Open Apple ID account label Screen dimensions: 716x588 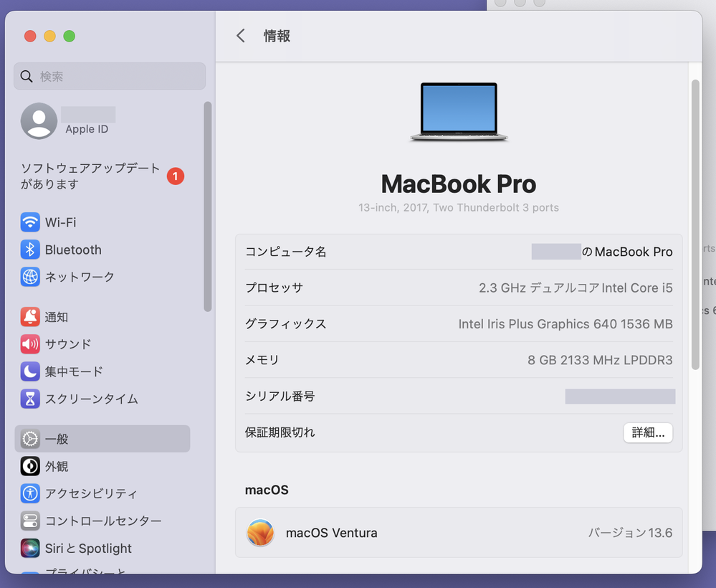87,129
